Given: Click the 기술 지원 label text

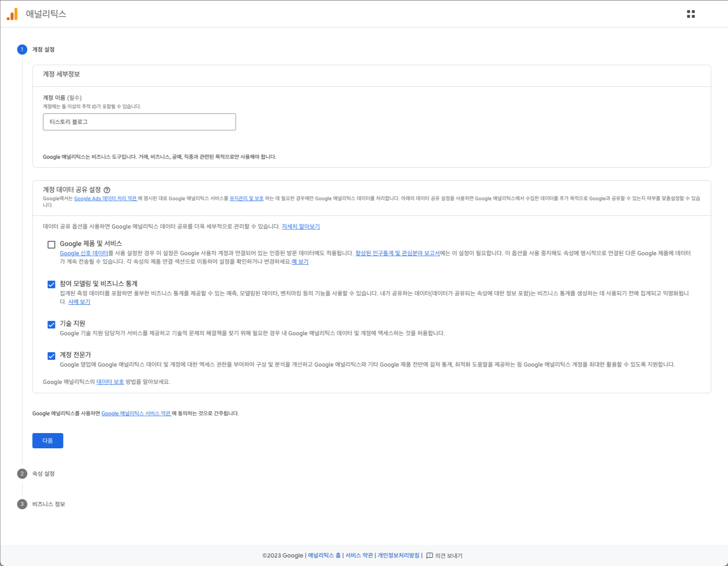Looking at the screenshot, I should pyautogui.click(x=72, y=323).
